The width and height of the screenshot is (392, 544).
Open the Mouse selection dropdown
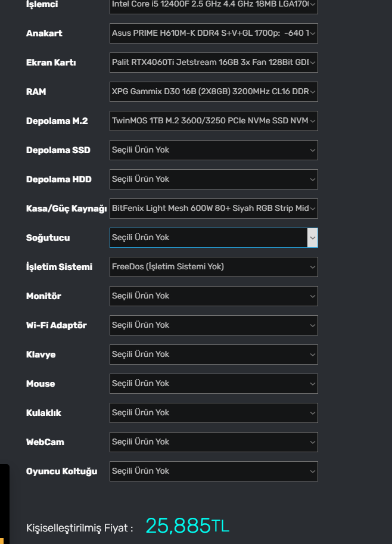(x=213, y=384)
